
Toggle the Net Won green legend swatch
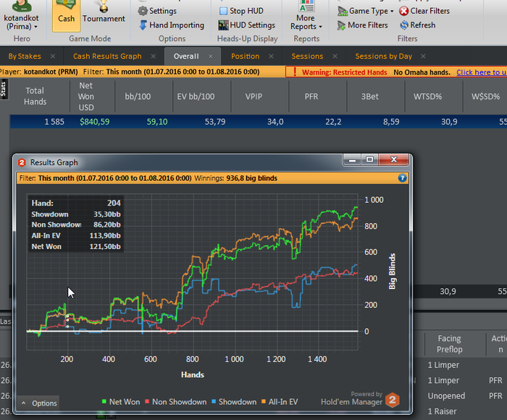pos(104,402)
